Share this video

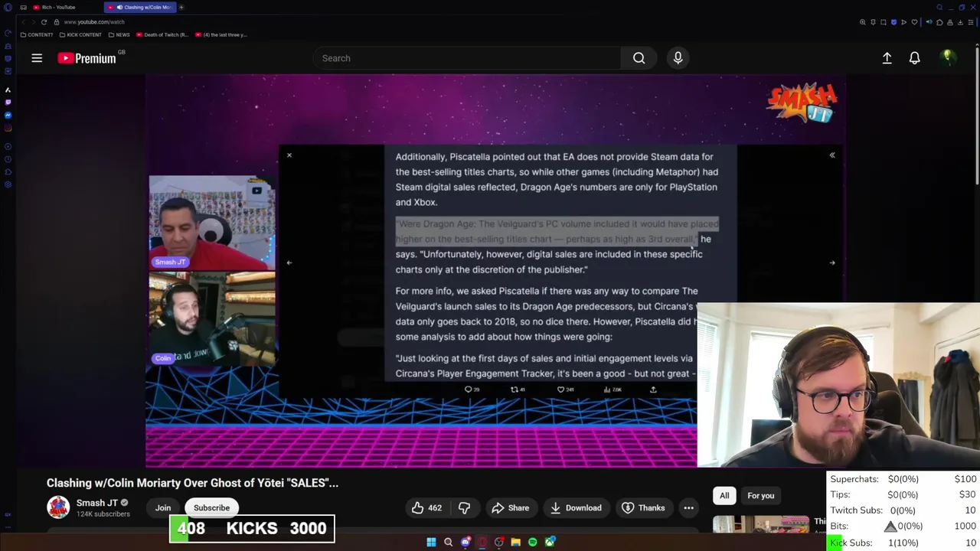pos(511,508)
